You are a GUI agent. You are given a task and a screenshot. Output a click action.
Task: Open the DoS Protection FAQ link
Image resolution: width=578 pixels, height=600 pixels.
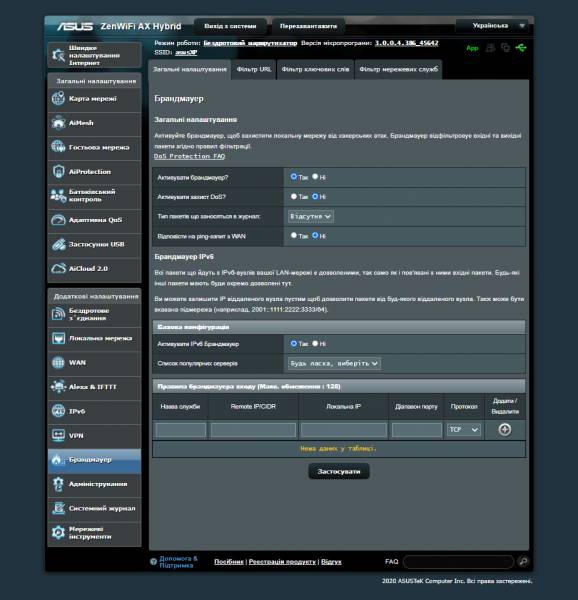[190, 157]
